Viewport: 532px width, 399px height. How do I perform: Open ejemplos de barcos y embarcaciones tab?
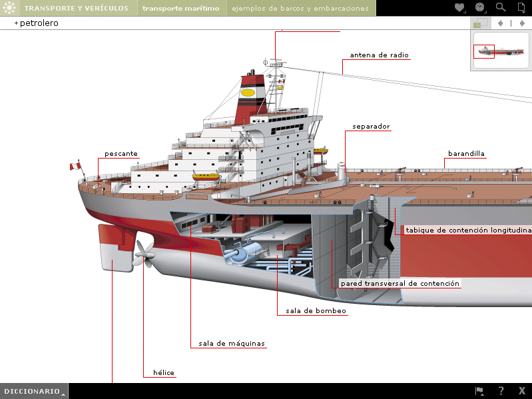pos(300,8)
